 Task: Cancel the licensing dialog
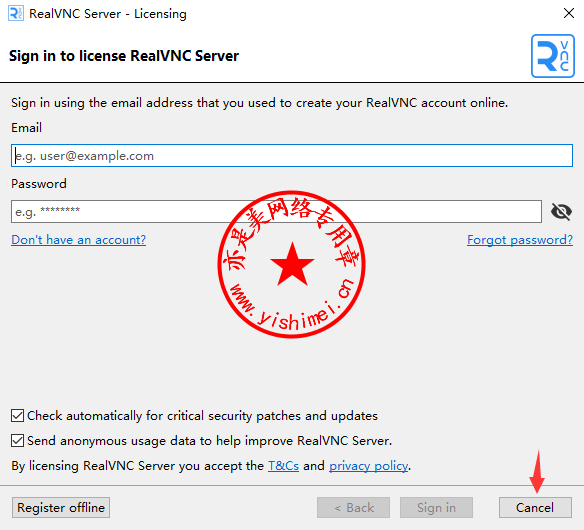tap(535, 508)
